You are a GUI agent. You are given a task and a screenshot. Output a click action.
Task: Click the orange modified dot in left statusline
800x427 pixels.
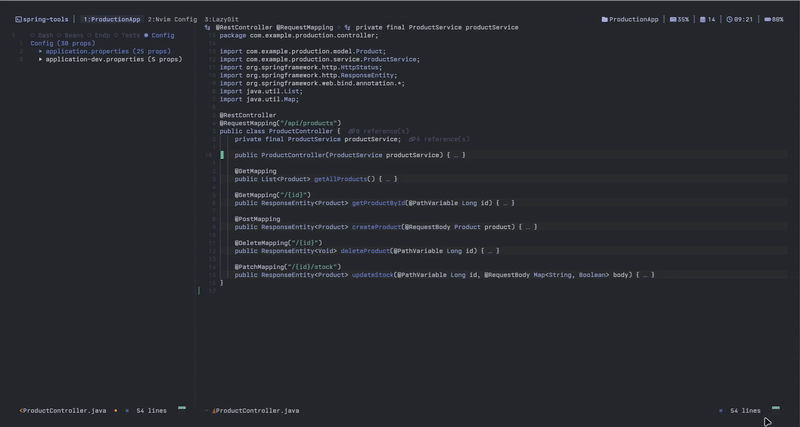coord(116,411)
